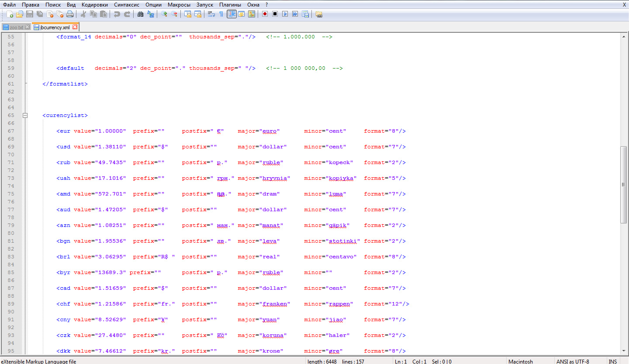Click the ANSI as UTF-8 encoding status field

click(x=572, y=361)
